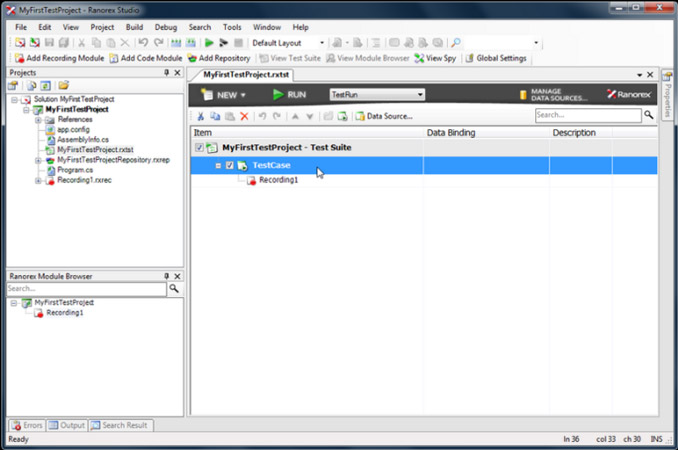Screen dimensions: 678x450
Task: Click the Stop square icon in main toolbar
Action: coord(238,42)
